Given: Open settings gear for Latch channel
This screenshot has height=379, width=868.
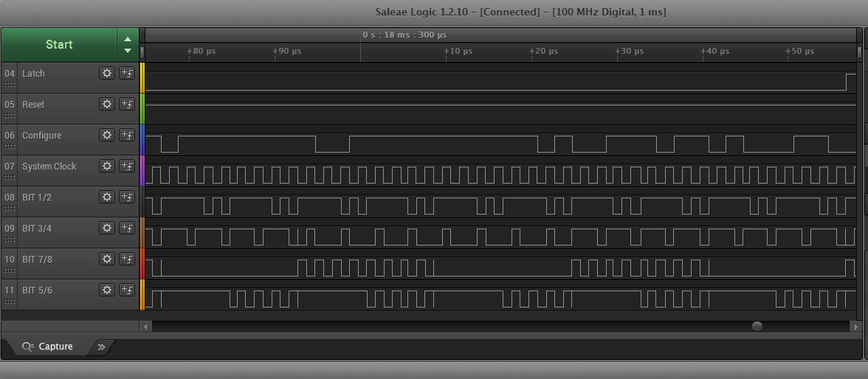Looking at the screenshot, I should 107,73.
